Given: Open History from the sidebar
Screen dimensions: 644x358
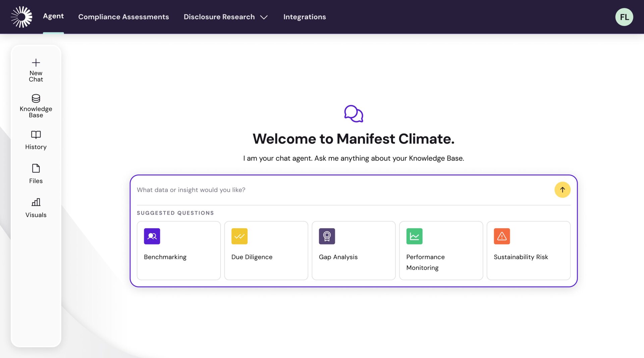Looking at the screenshot, I should [x=36, y=140].
